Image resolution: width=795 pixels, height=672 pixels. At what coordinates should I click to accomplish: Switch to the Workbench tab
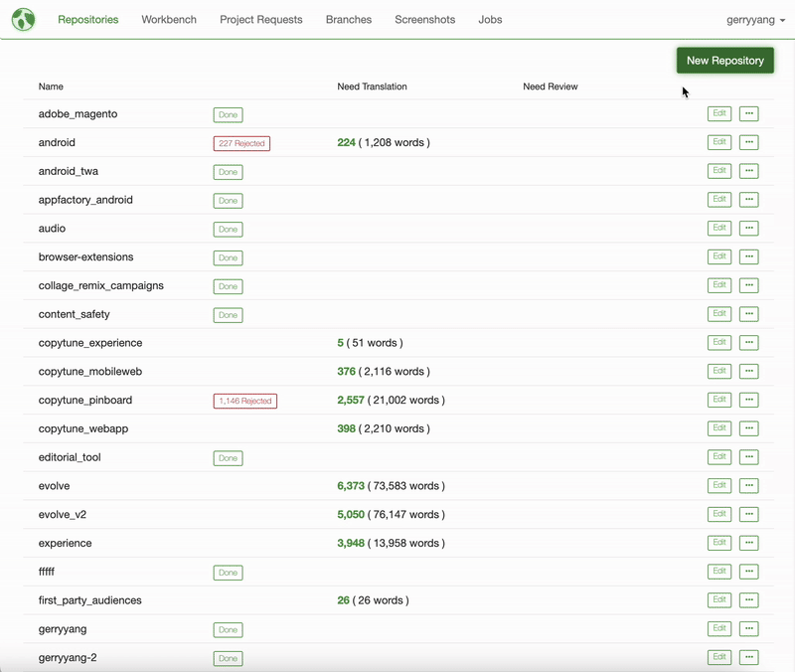[169, 19]
